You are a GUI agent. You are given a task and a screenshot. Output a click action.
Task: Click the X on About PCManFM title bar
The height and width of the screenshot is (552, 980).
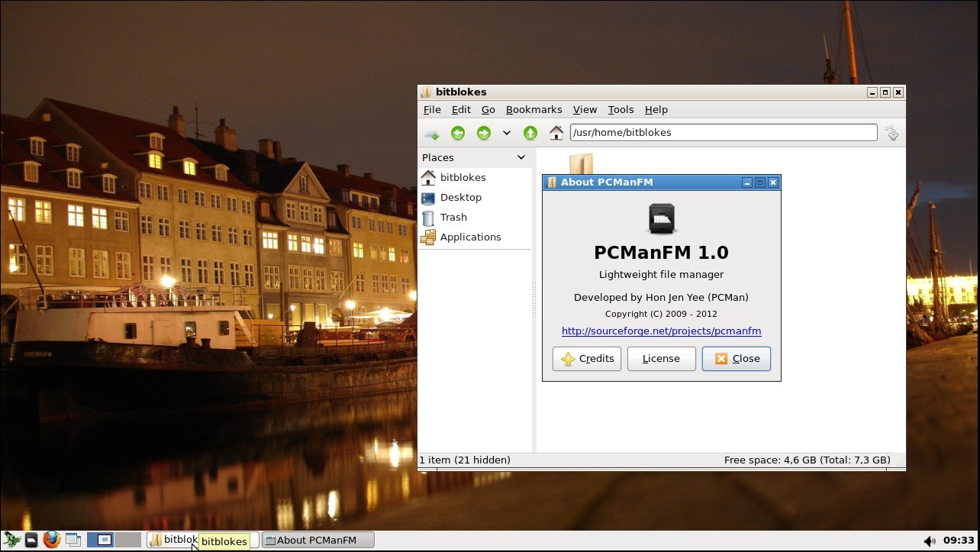click(773, 182)
